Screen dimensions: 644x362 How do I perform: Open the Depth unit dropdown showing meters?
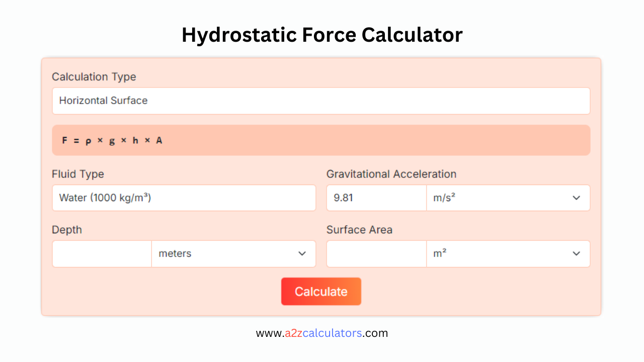233,254
